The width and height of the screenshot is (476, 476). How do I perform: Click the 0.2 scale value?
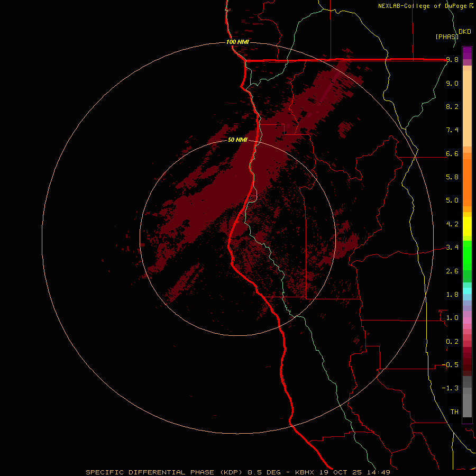click(x=452, y=342)
